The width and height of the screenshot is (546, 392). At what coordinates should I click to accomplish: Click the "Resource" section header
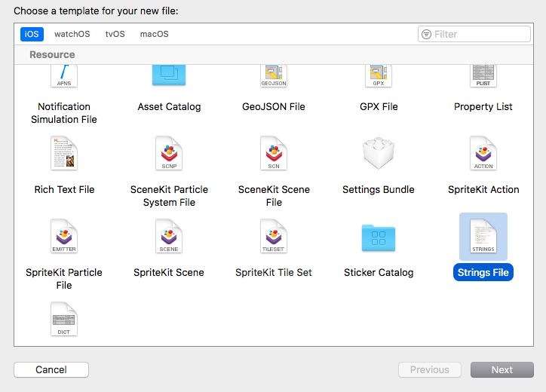click(52, 55)
